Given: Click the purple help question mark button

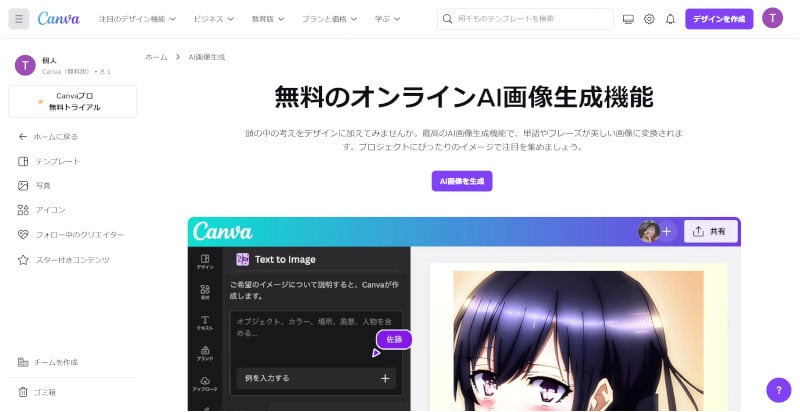Looking at the screenshot, I should [779, 390].
